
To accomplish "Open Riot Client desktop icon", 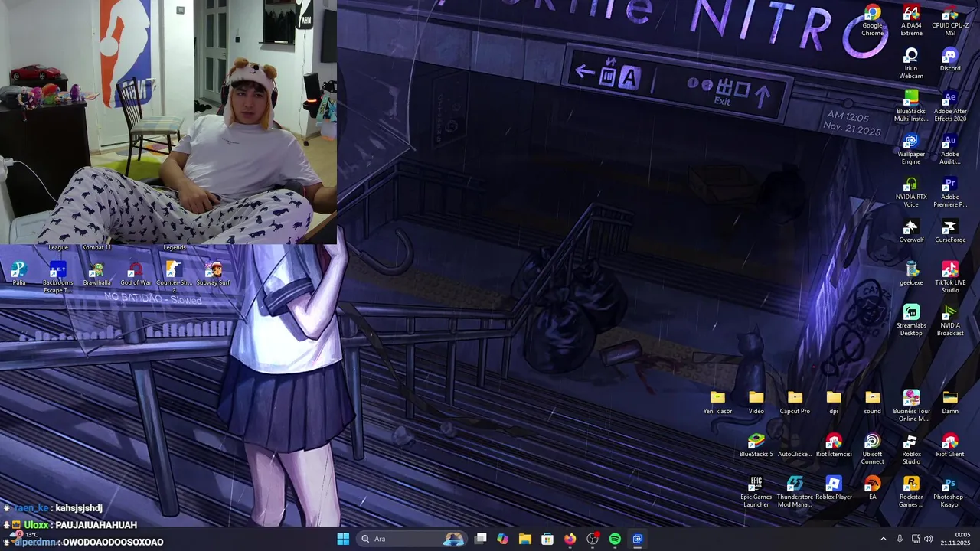I will click(x=950, y=445).
